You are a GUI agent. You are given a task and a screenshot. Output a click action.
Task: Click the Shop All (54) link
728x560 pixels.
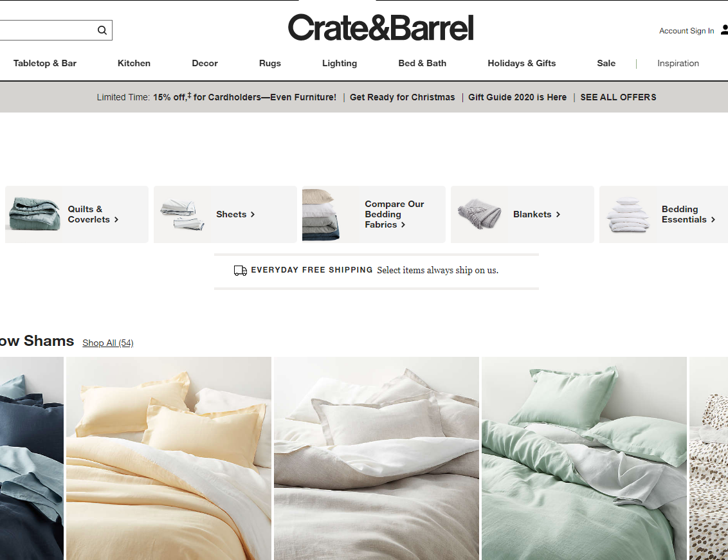[107, 343]
